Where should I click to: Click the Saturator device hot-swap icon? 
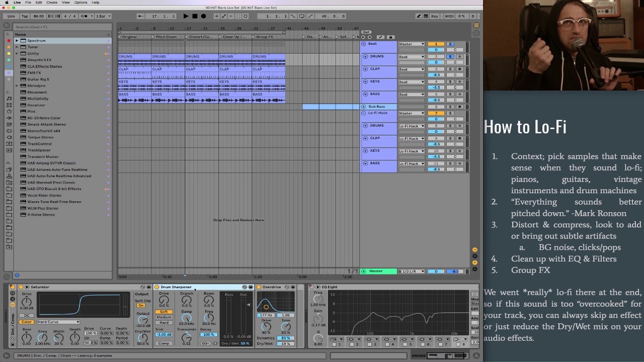point(142,287)
